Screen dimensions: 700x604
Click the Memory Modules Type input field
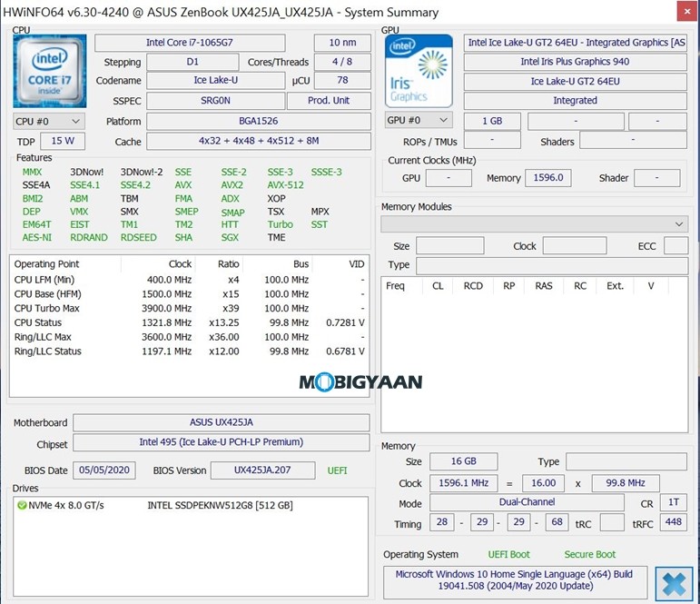pyautogui.click(x=552, y=265)
